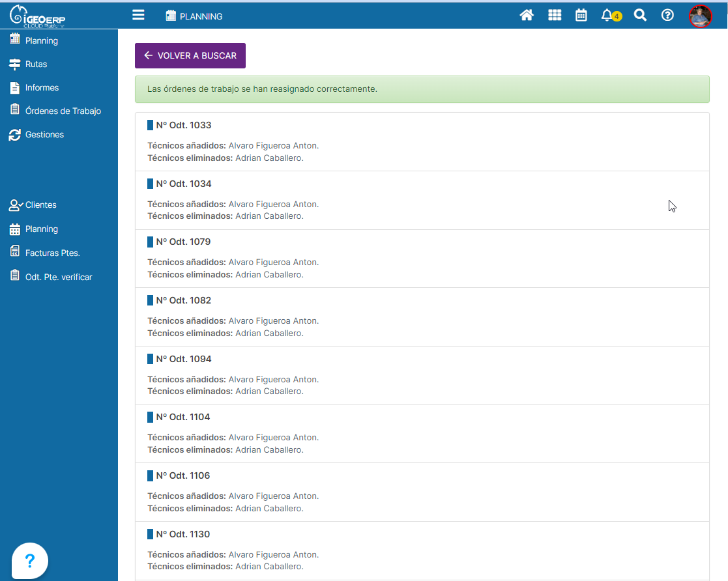Screen dimensions: 728x581
Task: Click the Órdenes de Trabajo clipboard icon
Action: (x=15, y=109)
